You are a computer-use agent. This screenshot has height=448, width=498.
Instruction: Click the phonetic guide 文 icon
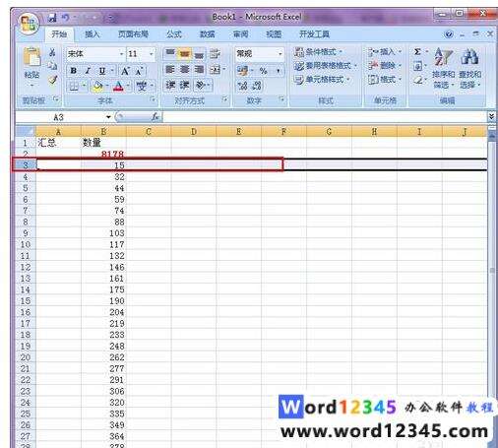click(x=142, y=87)
